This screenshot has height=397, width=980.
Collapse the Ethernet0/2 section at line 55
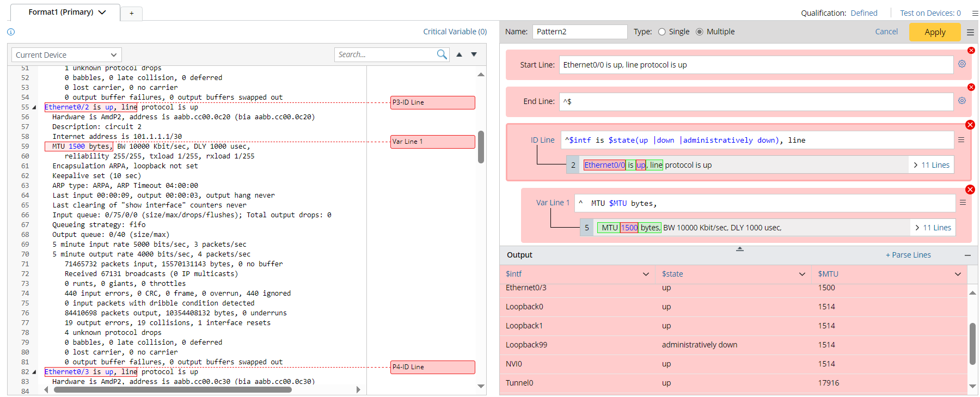(x=34, y=107)
